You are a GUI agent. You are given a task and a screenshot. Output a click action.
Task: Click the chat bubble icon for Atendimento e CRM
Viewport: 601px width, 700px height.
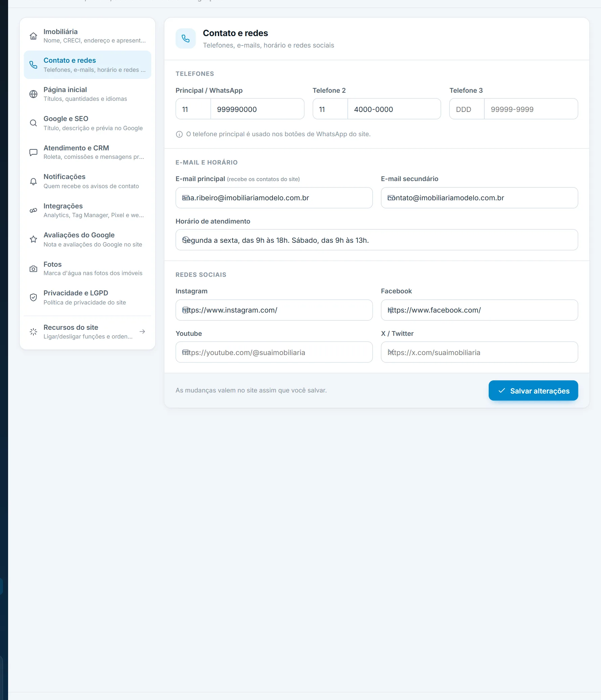pos(33,152)
